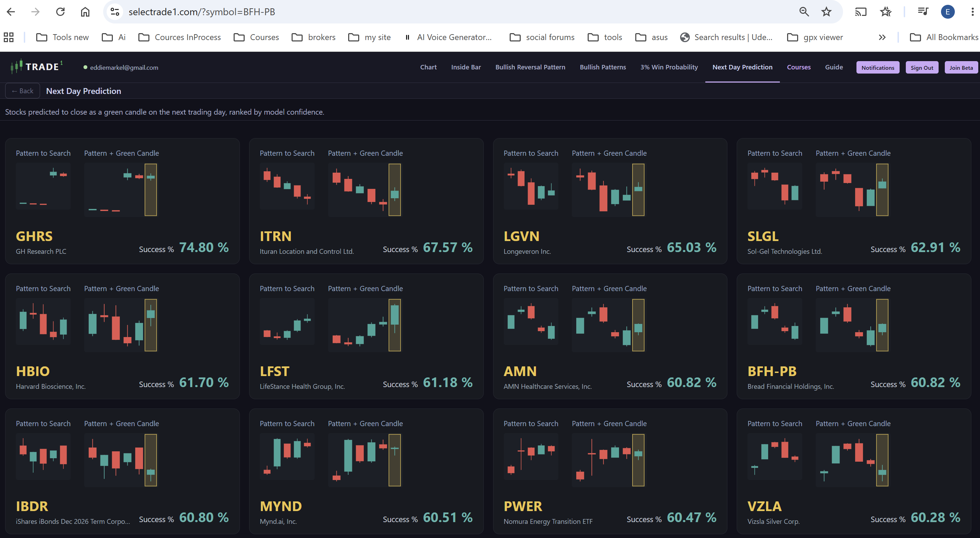Image resolution: width=980 pixels, height=538 pixels.
Task: Select the BFH-PB ticker symbol
Action: 772,371
